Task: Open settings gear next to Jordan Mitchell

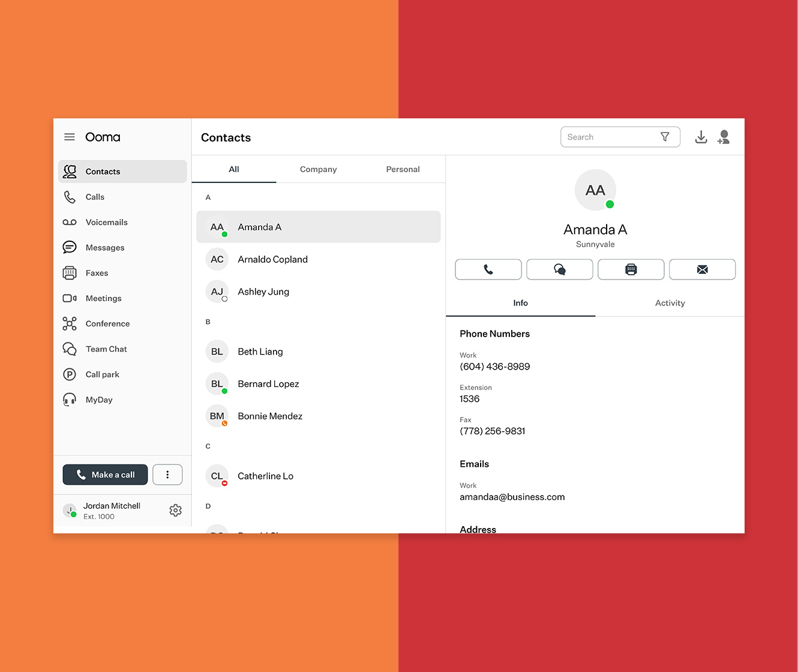Action: point(175,510)
